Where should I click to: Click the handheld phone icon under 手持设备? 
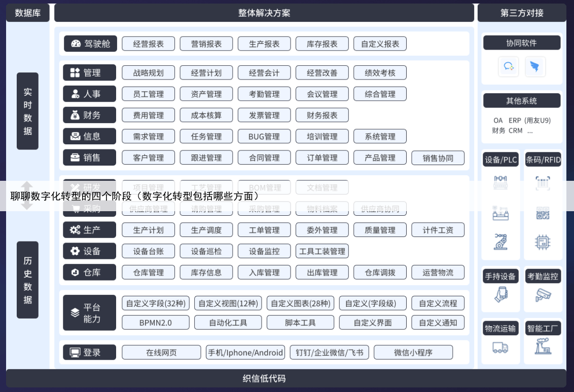pyautogui.click(x=500, y=295)
